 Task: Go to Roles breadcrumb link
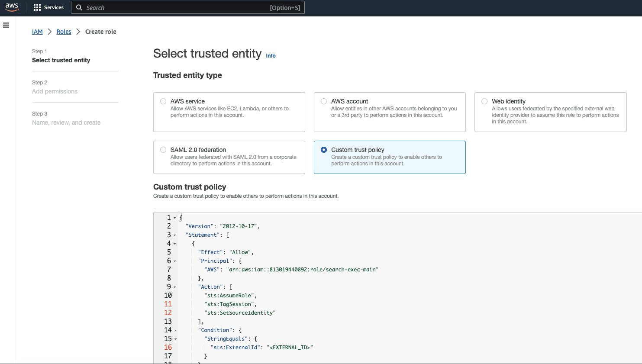pos(64,32)
